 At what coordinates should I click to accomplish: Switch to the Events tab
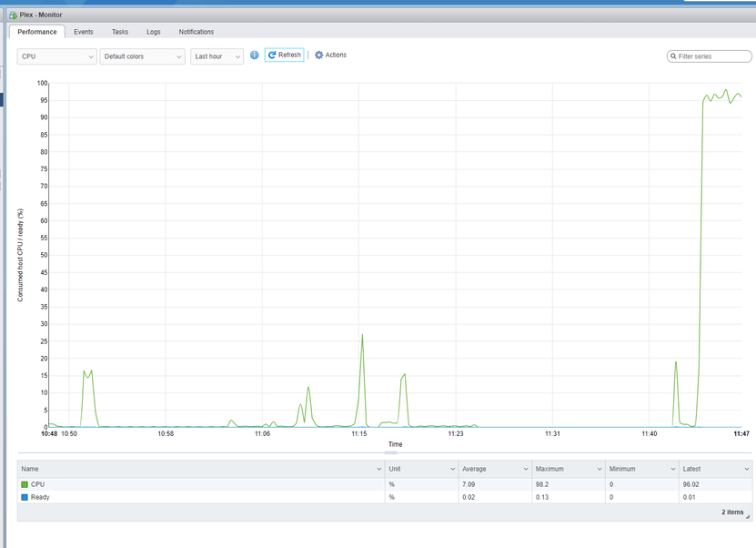tap(84, 32)
